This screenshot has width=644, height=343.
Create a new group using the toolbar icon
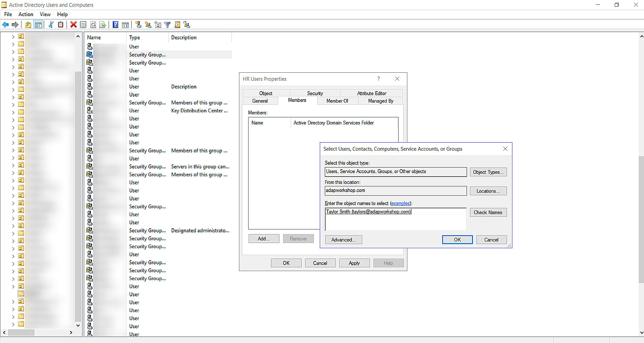pyautogui.click(x=148, y=25)
